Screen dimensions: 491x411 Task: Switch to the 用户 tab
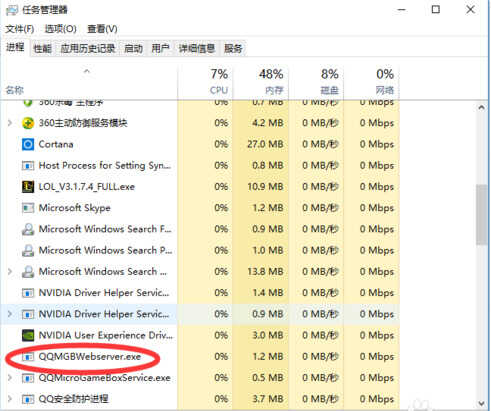(x=160, y=49)
